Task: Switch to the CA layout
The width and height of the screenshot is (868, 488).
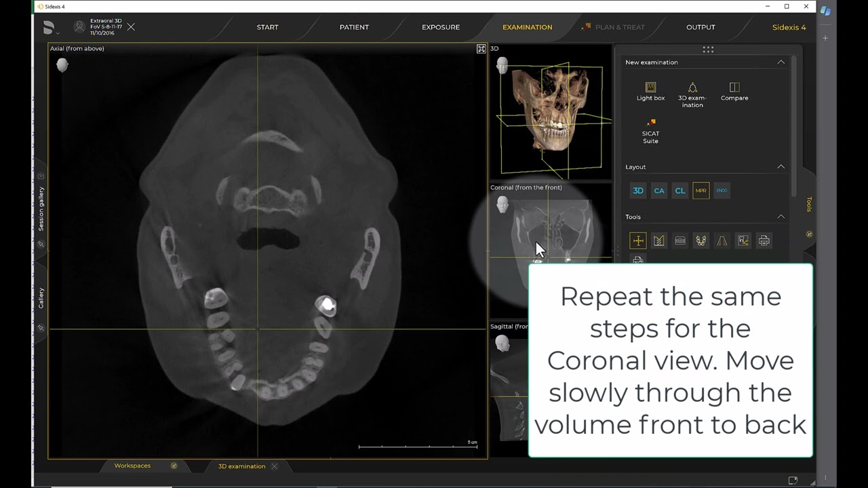Action: point(659,190)
